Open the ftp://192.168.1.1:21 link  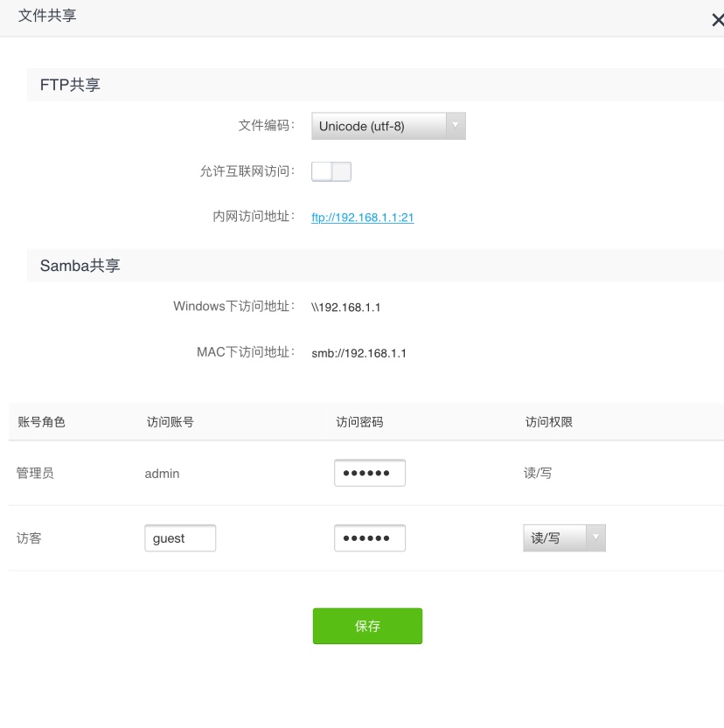tap(362, 218)
